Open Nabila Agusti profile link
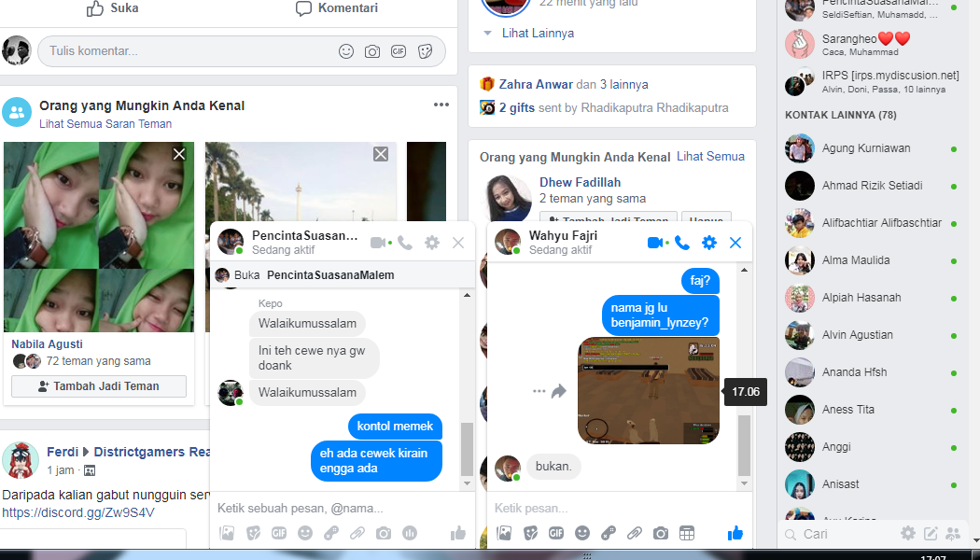 pyautogui.click(x=47, y=343)
